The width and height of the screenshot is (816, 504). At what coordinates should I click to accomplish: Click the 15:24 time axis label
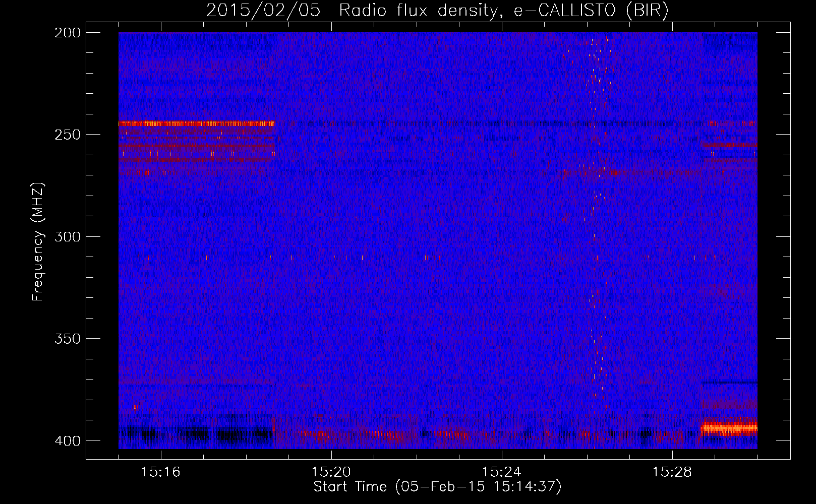[x=501, y=472]
